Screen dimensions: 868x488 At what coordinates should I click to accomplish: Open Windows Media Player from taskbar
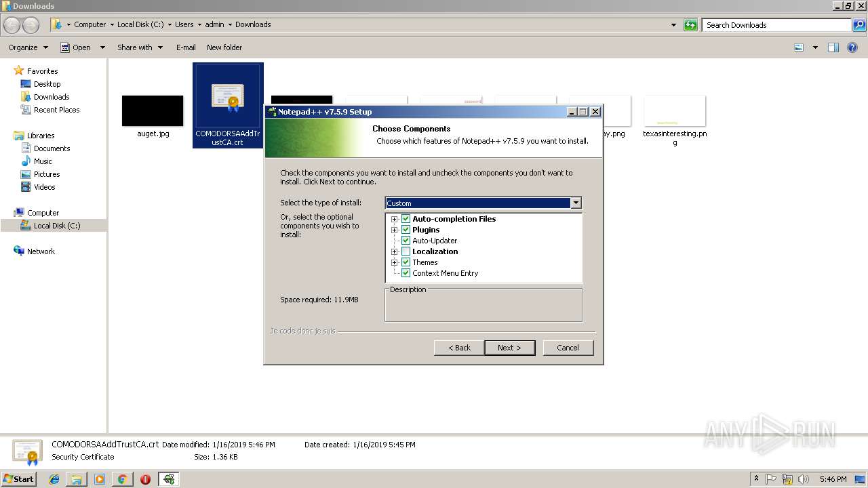(100, 479)
